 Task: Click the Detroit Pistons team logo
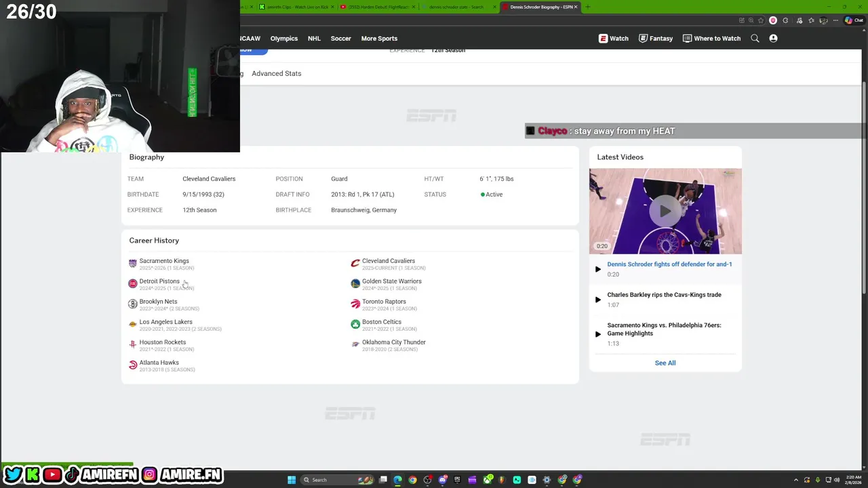133,283
